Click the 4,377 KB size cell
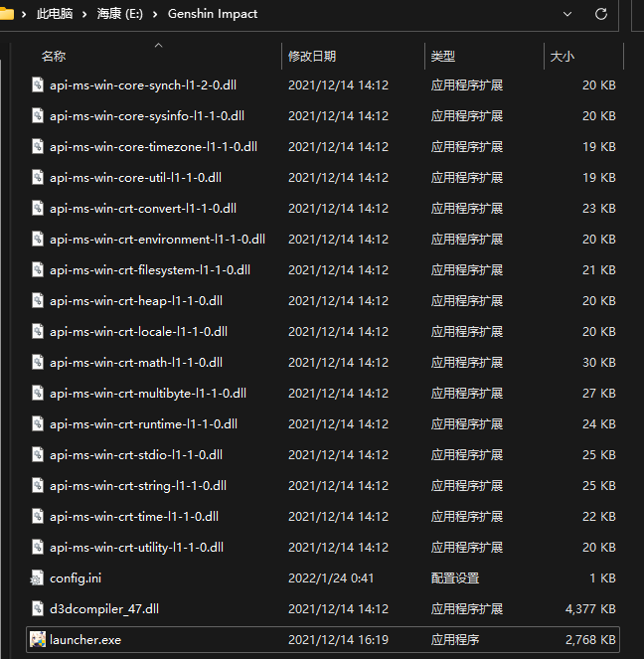Screen dimensions: 644x659 590,609
